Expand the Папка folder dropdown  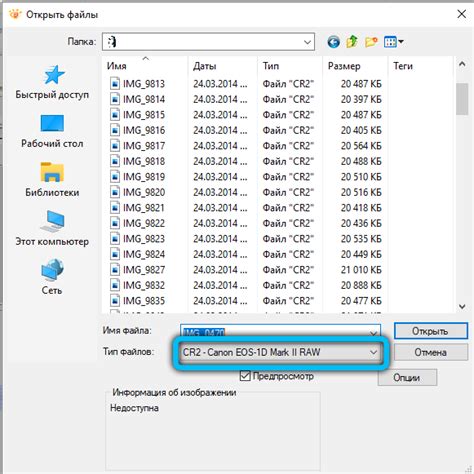click(x=208, y=42)
